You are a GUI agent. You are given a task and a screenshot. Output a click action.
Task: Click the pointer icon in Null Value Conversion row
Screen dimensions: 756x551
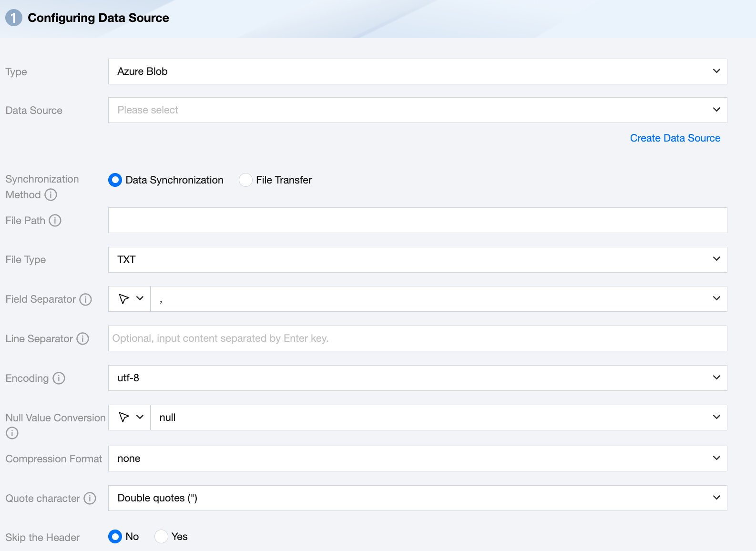click(124, 418)
